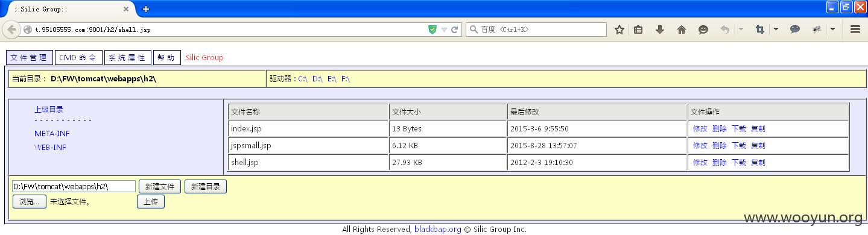Click the 上传 upload button
The width and height of the screenshot is (868, 235).
(151, 202)
